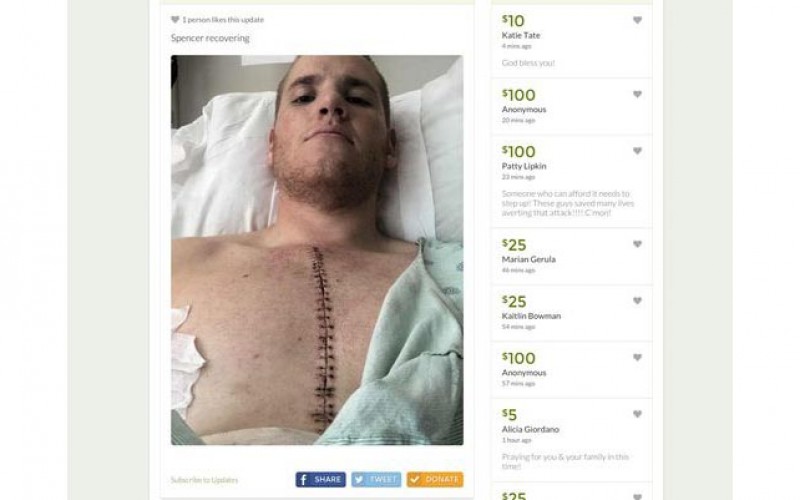The height and width of the screenshot is (500, 800).
Task: Click Marian Gerula donor name
Action: tap(529, 259)
